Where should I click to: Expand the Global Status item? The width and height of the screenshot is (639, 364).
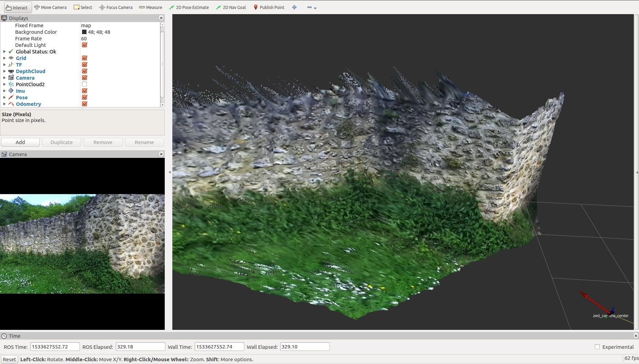pyautogui.click(x=4, y=52)
